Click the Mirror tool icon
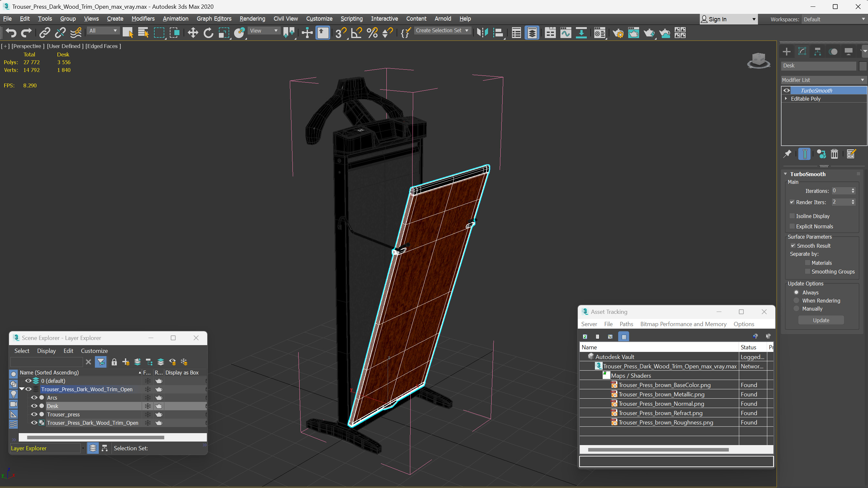 pyautogui.click(x=482, y=33)
